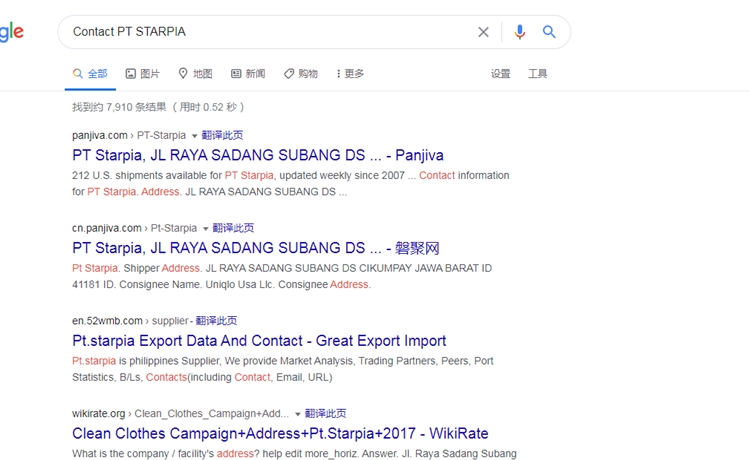
Task: Open Pt.starpia Export Data And Contact result
Action: click(x=259, y=340)
